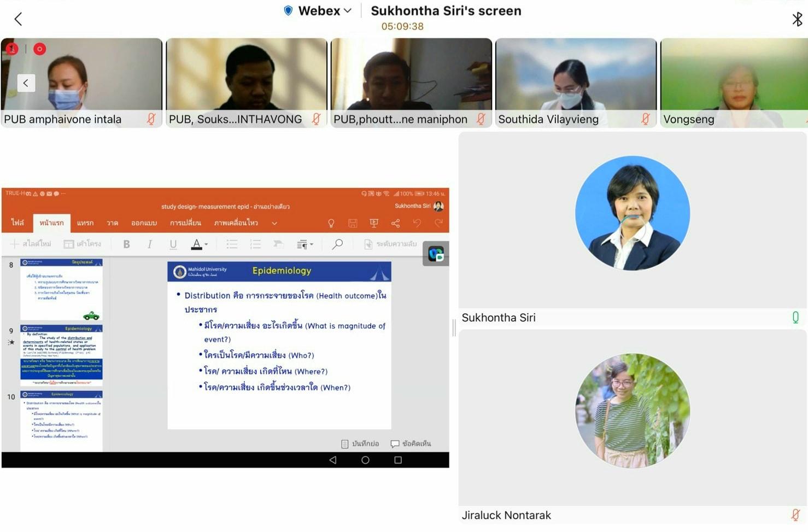Toggle Italic formatting
This screenshot has height=532, width=808.
click(x=150, y=244)
